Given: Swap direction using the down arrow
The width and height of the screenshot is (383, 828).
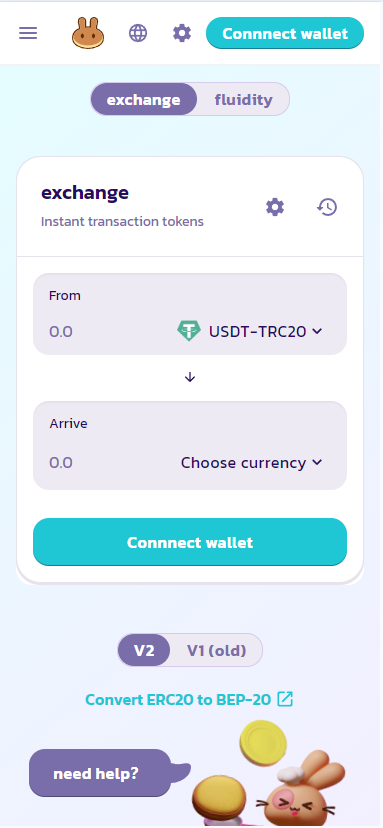Looking at the screenshot, I should click(x=190, y=377).
